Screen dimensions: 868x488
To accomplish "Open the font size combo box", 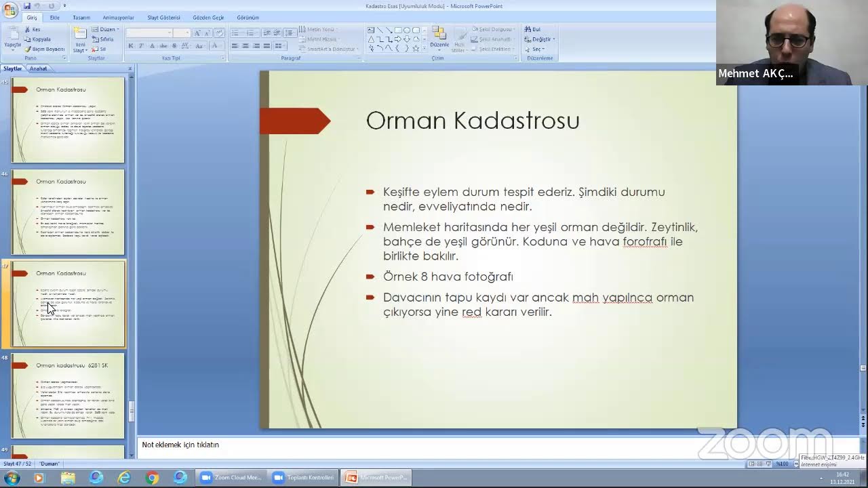I will [x=182, y=33].
